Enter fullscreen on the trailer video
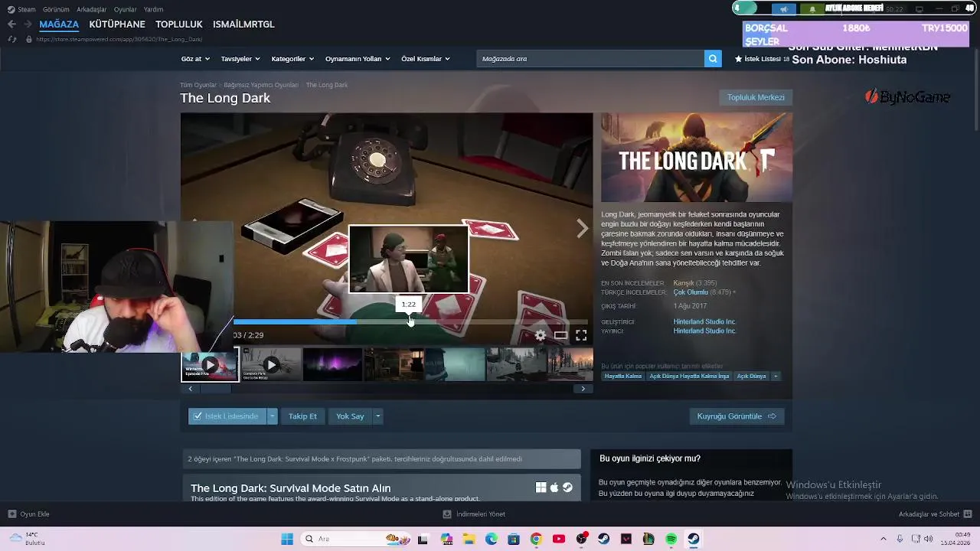The width and height of the screenshot is (980, 551). point(581,335)
